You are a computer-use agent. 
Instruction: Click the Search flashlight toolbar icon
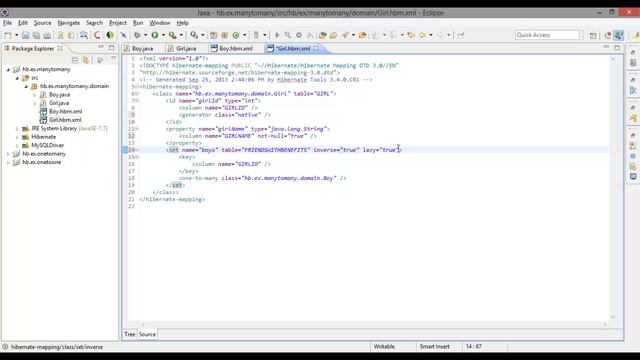click(345, 35)
